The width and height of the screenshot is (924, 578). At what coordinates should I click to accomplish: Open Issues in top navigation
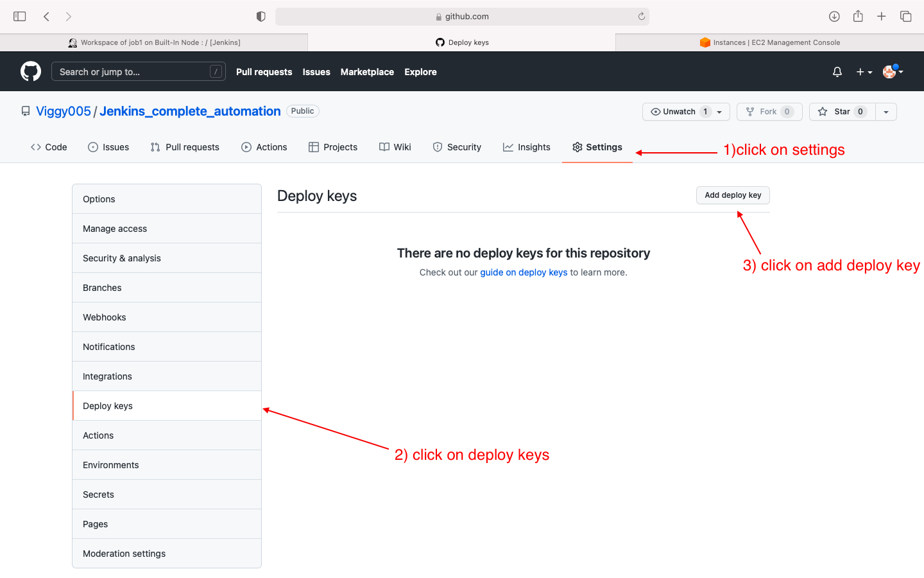point(316,72)
